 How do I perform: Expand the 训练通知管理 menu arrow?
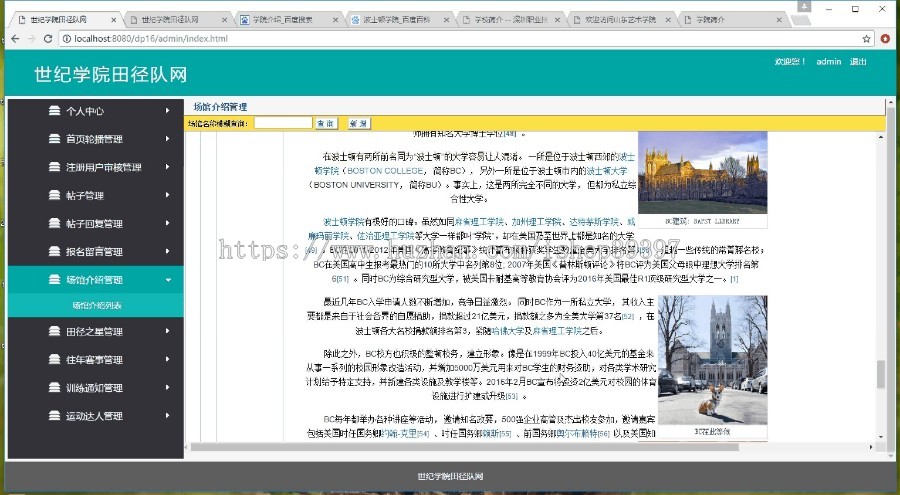[168, 388]
